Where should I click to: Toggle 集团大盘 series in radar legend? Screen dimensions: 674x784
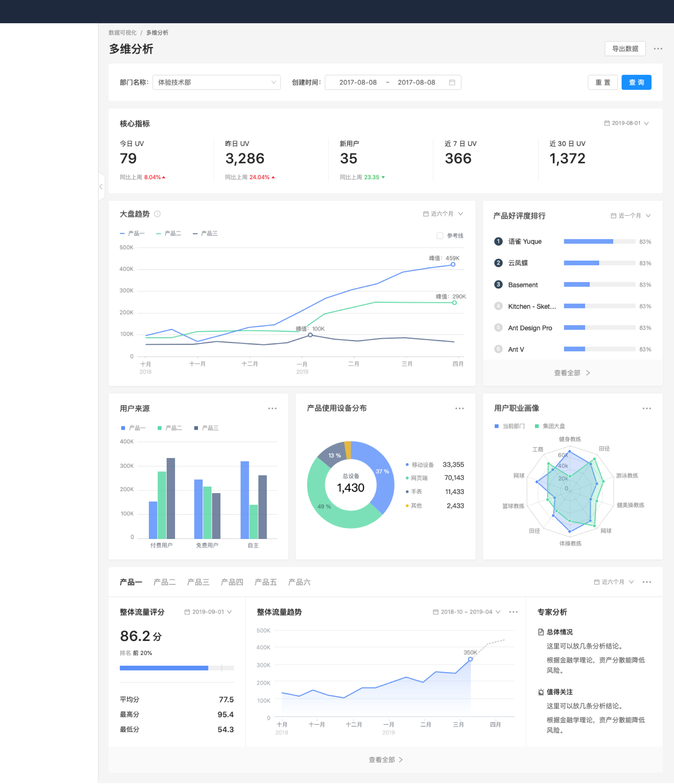550,426
